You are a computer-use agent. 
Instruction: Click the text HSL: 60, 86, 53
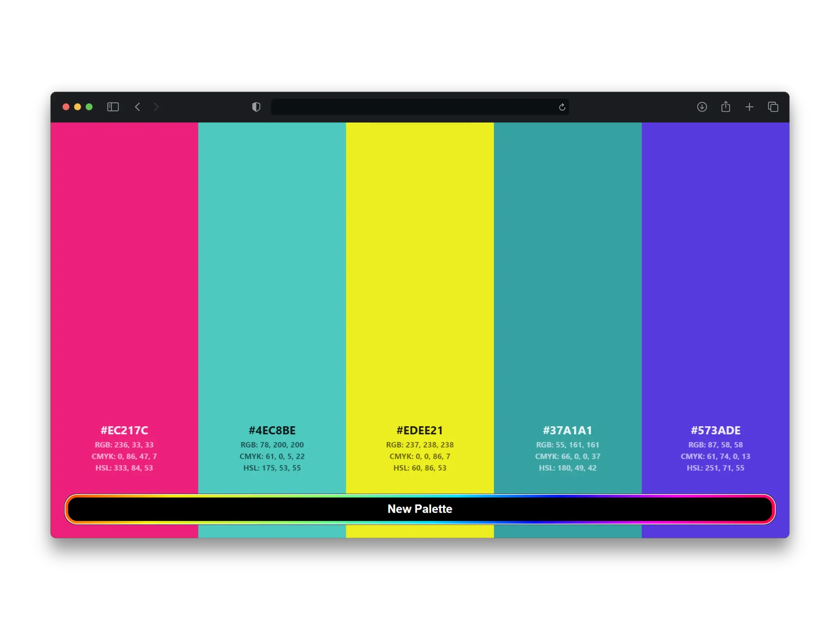tap(420, 468)
